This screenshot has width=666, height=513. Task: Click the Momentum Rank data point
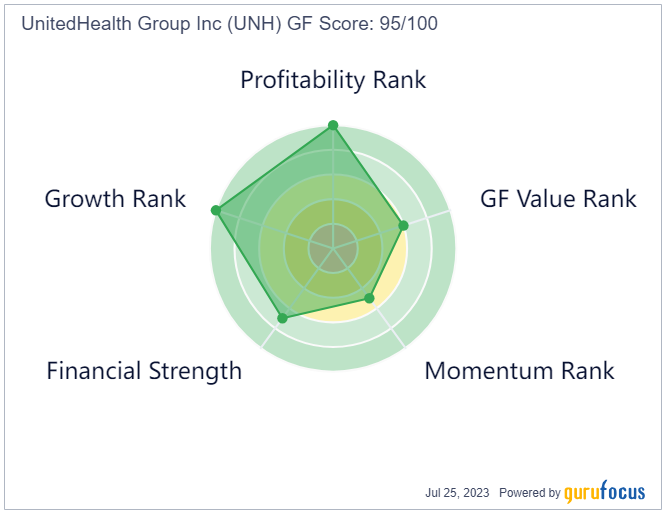point(370,299)
